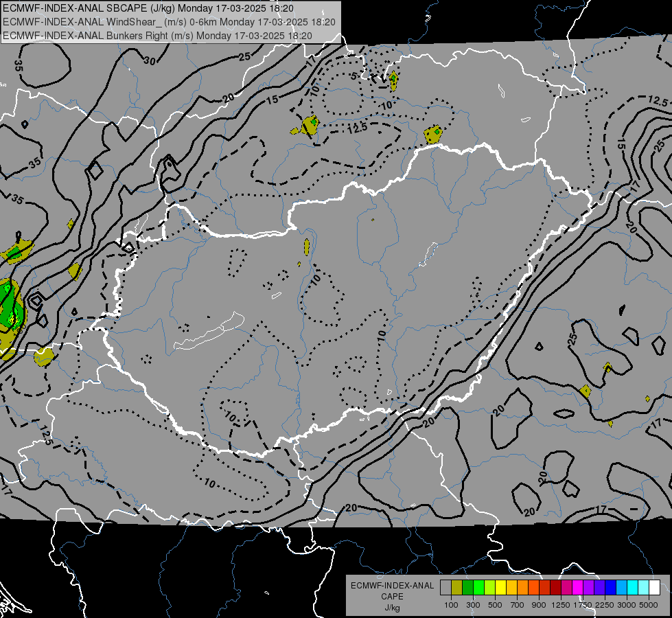Select the cyan swatch after the 3000 tick
The width and height of the screenshot is (672, 618).
coord(633,588)
